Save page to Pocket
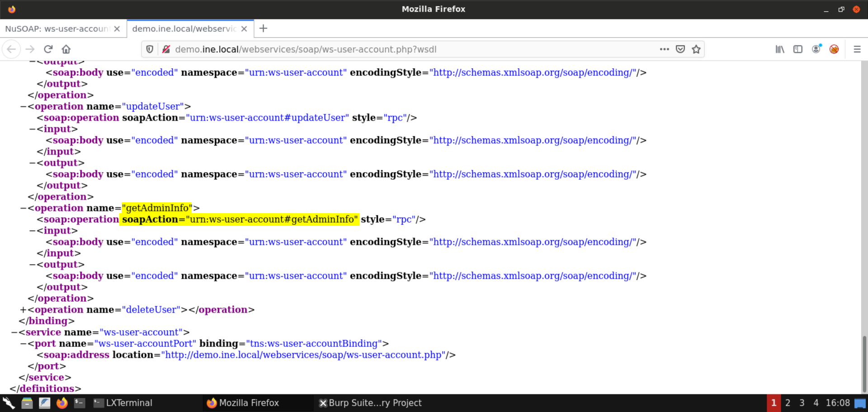868x412 pixels. click(680, 49)
